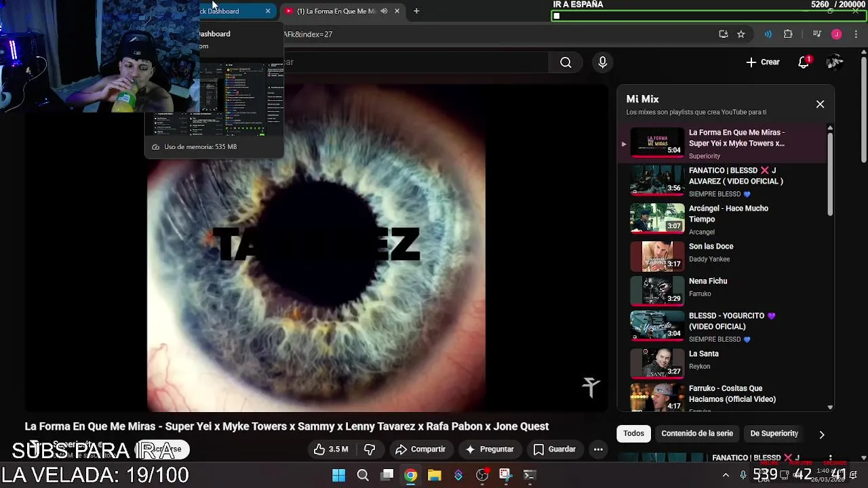Open Chrome profile J avatar

pos(837,34)
